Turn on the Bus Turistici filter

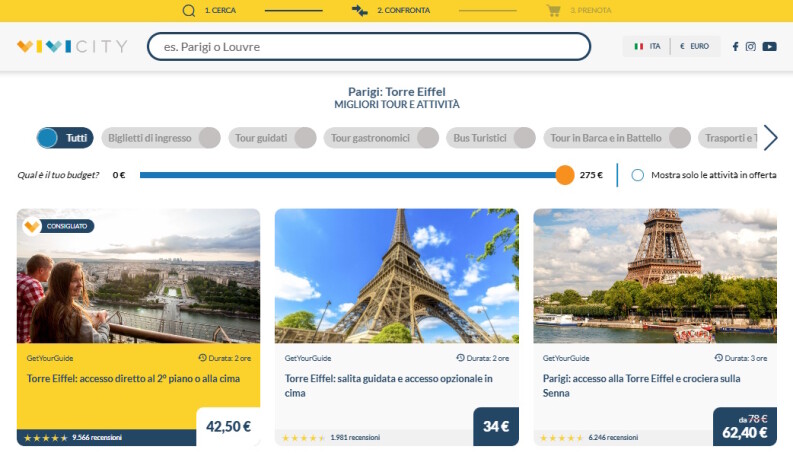(491, 138)
